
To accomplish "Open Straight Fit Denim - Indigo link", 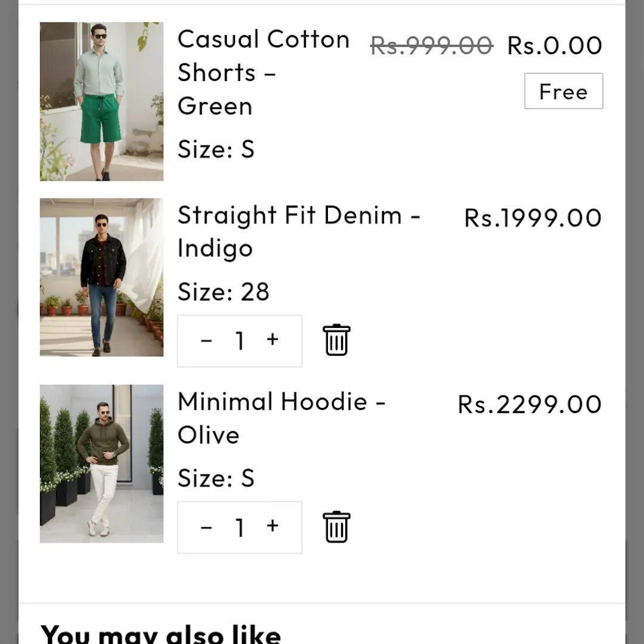I will pos(298,231).
